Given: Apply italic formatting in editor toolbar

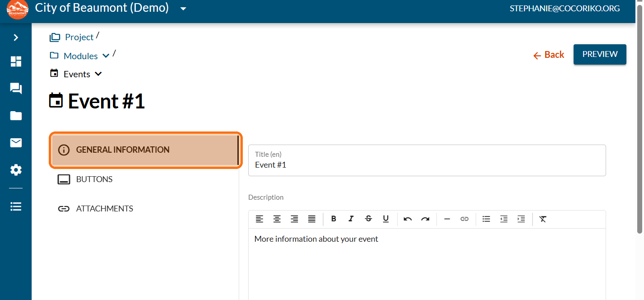Looking at the screenshot, I should 351,219.
